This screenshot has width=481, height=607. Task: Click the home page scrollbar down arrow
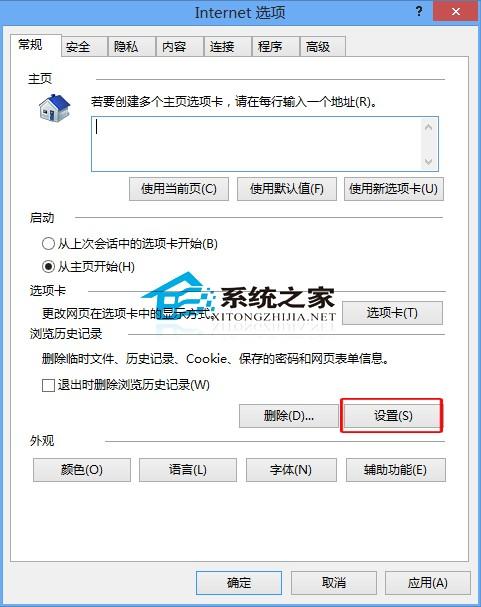(x=428, y=161)
